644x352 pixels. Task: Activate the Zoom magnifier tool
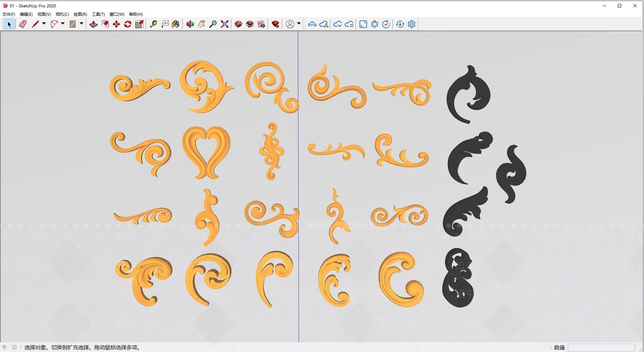click(213, 24)
